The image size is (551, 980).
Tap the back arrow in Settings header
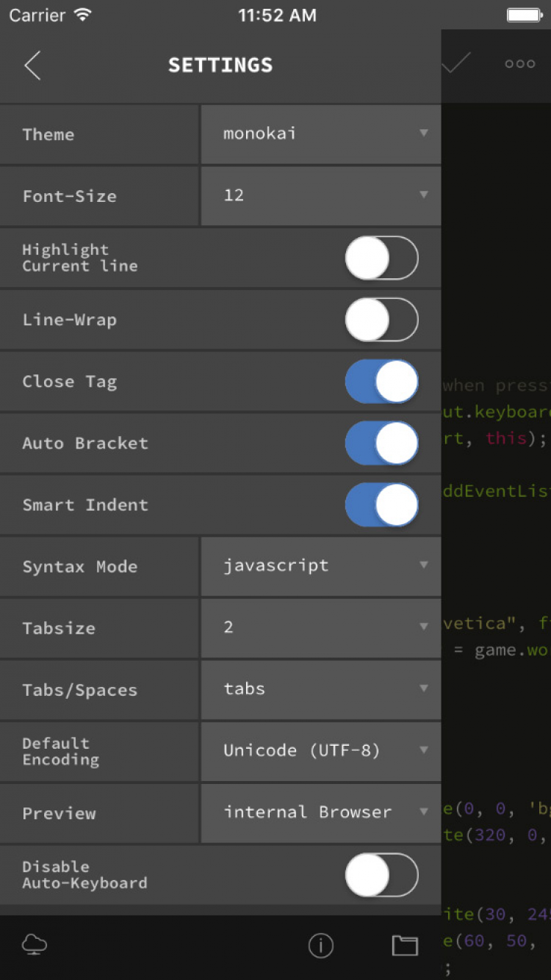point(32,65)
